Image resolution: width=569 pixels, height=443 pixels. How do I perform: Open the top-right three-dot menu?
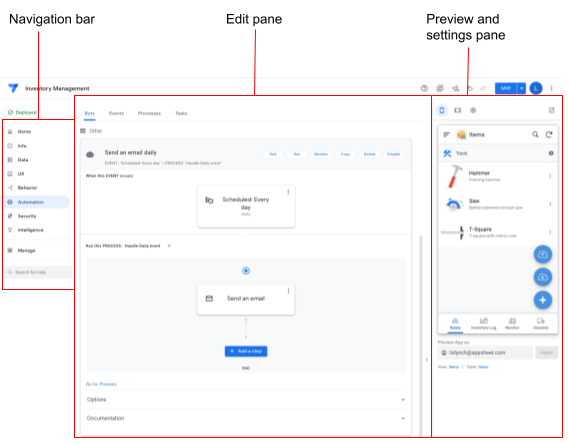click(552, 88)
